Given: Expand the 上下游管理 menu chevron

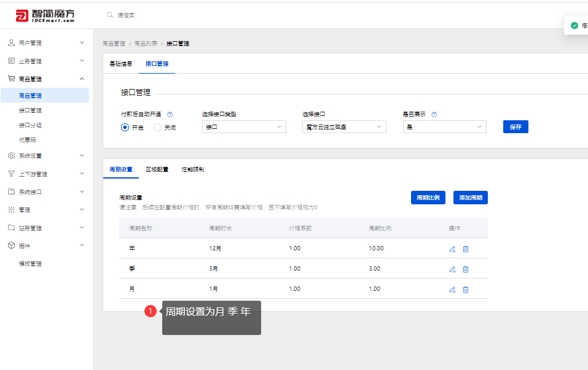Looking at the screenshot, I should [x=82, y=174].
